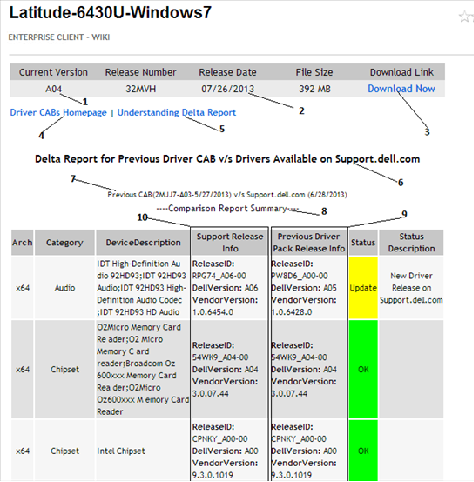Click the Download Now link
The height and width of the screenshot is (482, 474).
point(401,88)
